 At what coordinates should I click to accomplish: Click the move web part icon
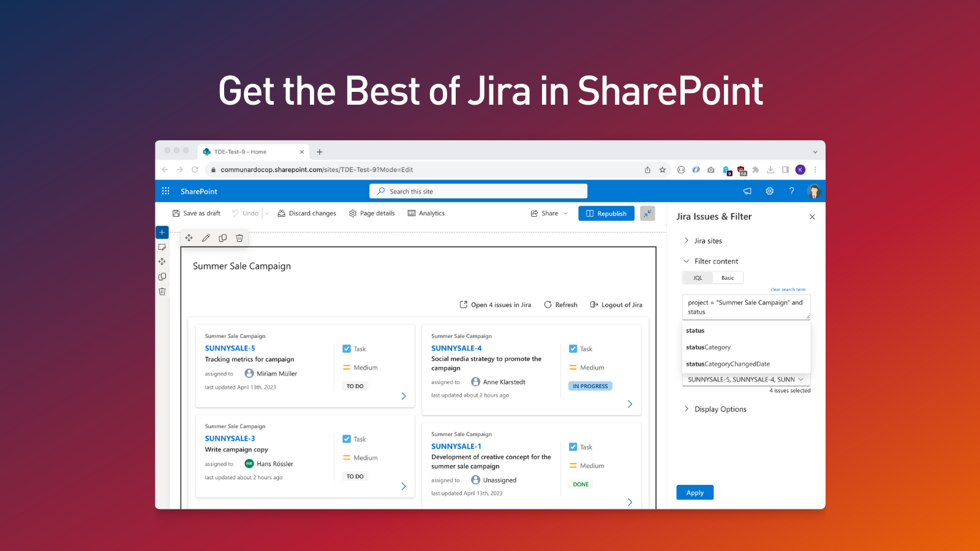189,238
